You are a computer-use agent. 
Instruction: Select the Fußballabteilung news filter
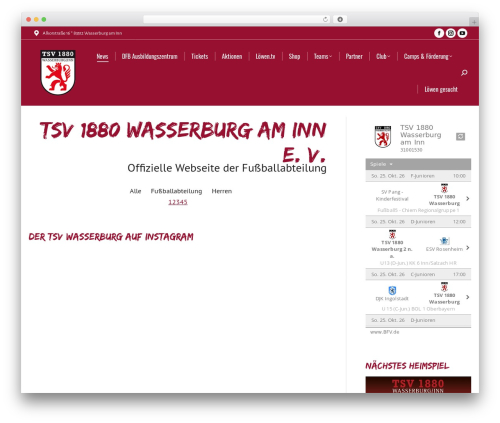[176, 191]
